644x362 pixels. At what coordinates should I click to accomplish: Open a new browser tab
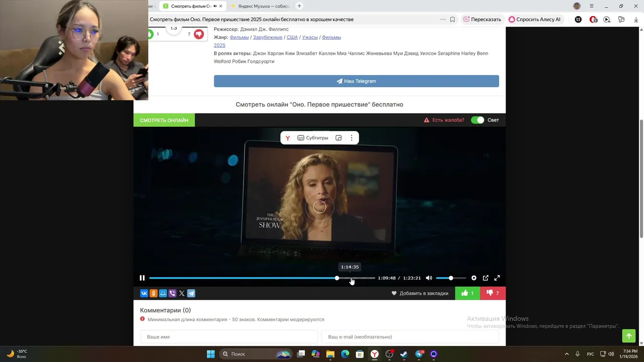pyautogui.click(x=299, y=6)
